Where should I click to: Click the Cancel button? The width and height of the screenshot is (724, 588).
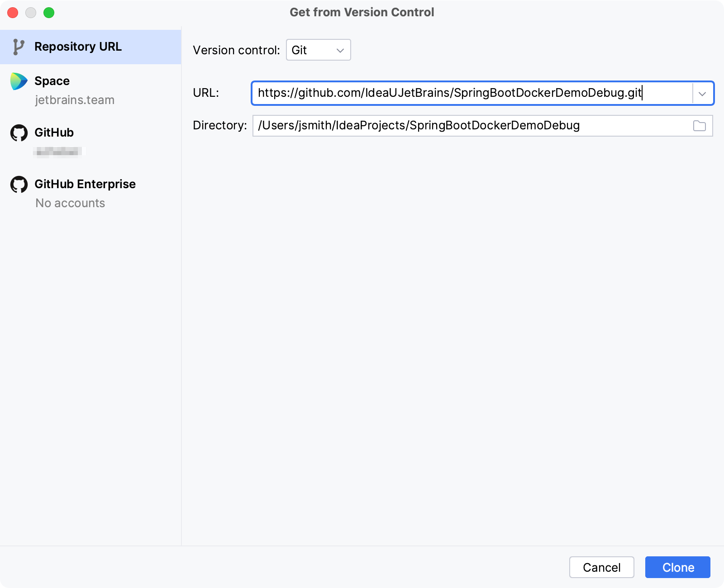601,567
